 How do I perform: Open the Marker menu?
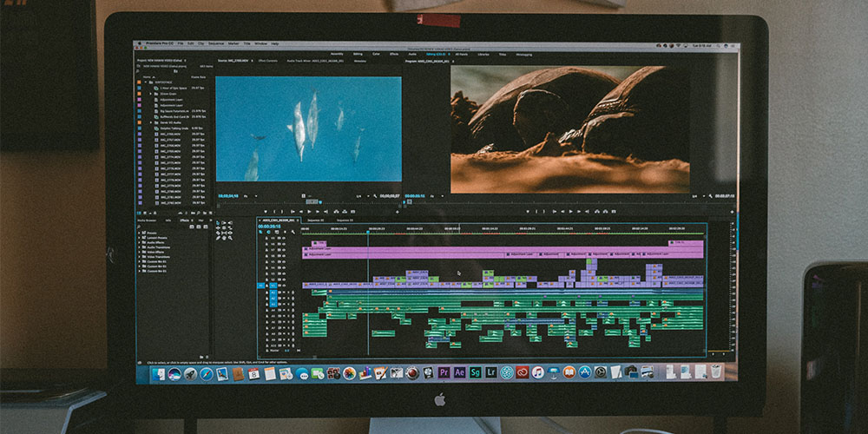tap(233, 43)
